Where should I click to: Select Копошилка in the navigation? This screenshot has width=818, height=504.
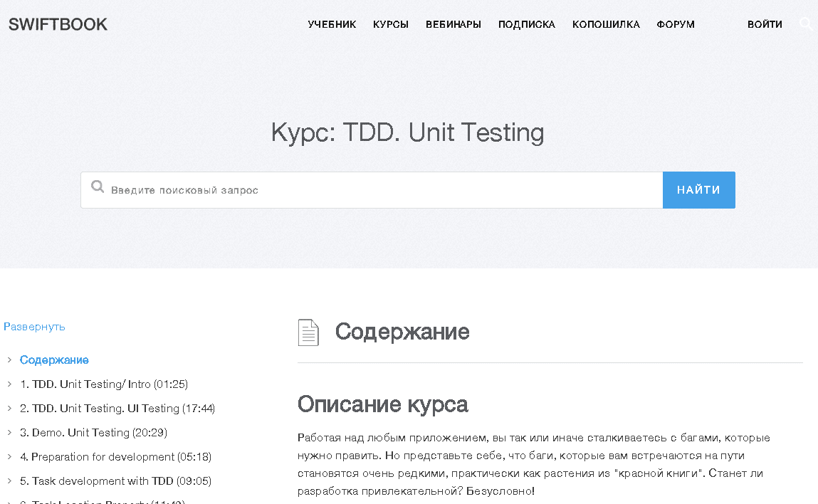click(606, 24)
